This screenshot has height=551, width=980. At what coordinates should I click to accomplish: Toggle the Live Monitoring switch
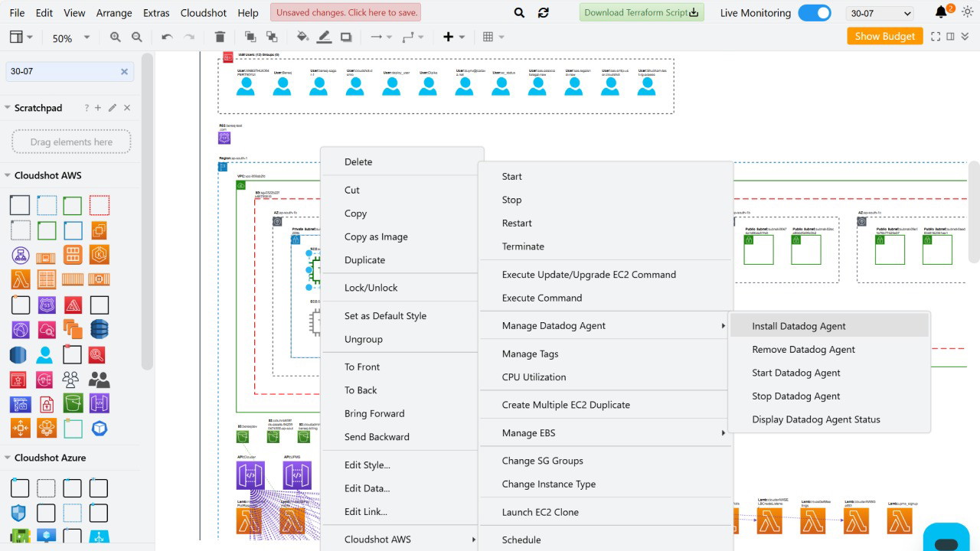pos(814,13)
